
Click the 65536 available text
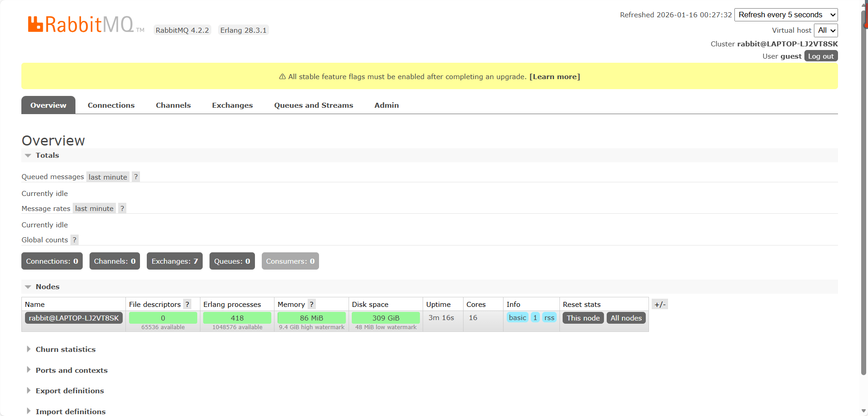point(163,327)
